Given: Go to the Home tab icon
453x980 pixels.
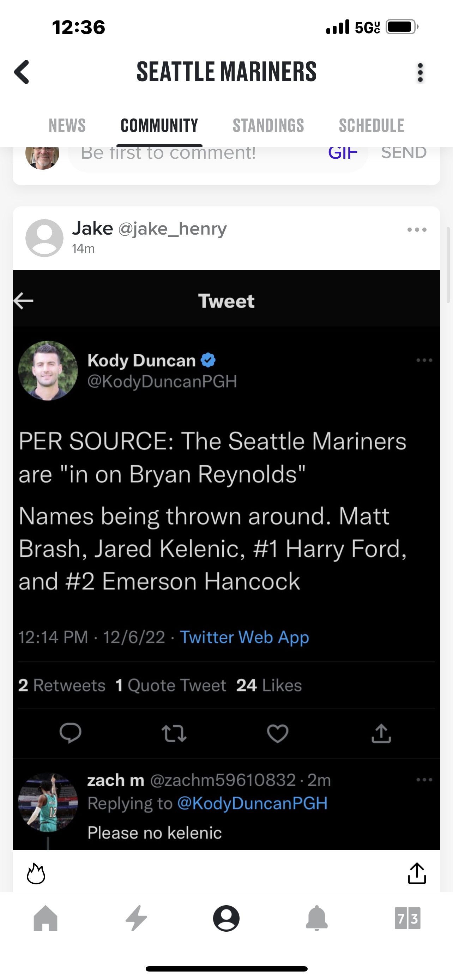Looking at the screenshot, I should [x=46, y=918].
